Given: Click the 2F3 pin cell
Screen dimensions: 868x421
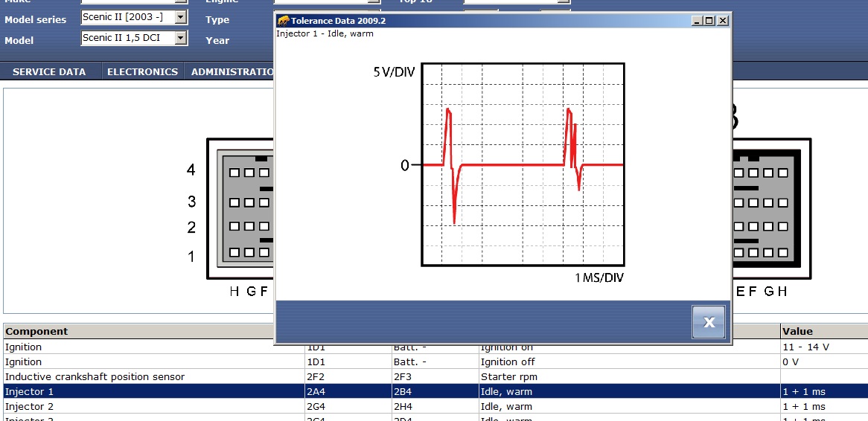Looking at the screenshot, I should click(435, 376).
